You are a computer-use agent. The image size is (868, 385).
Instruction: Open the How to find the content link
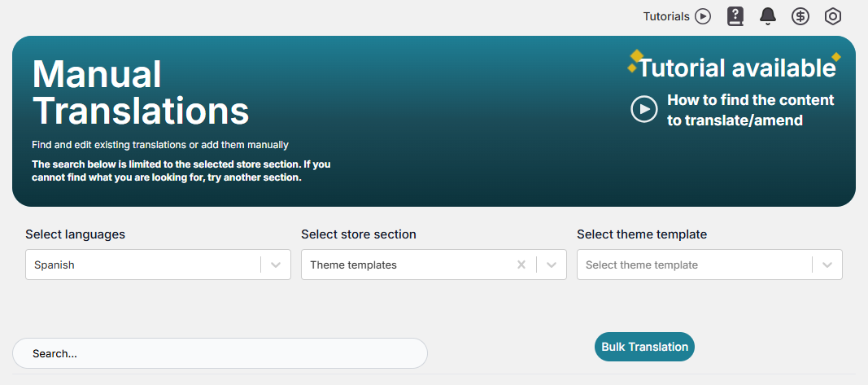(750, 110)
